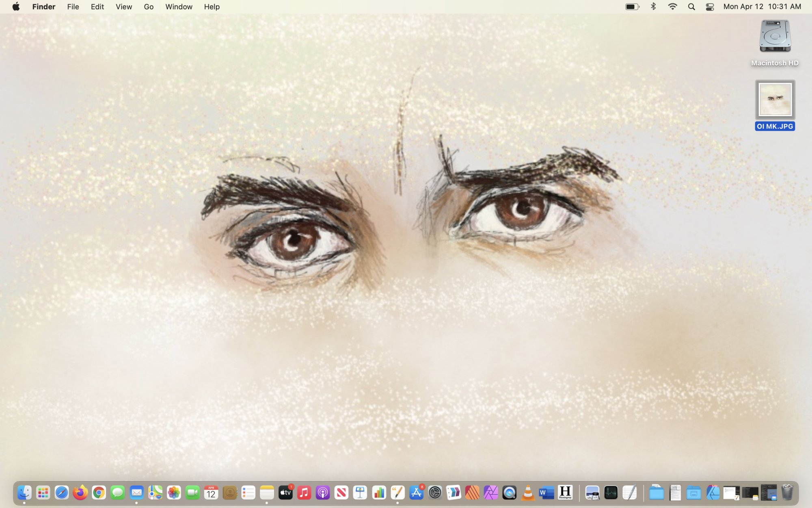Click the date and time display
The image size is (812, 508).
(x=762, y=7)
